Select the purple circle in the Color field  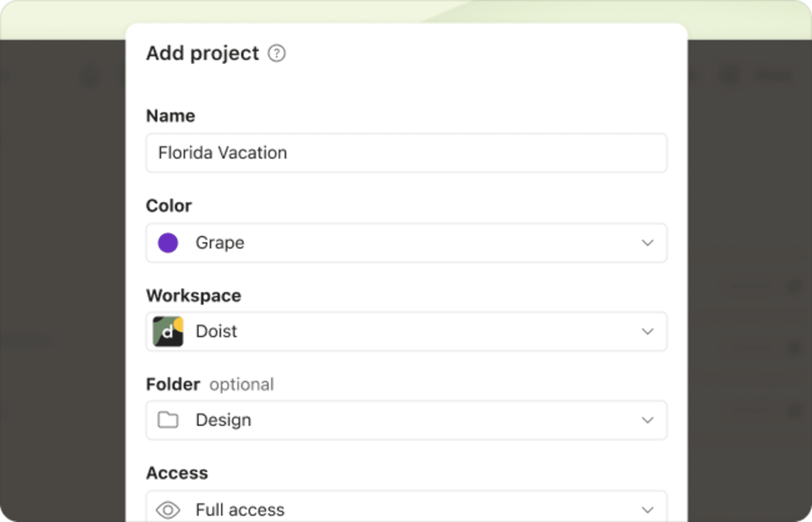point(168,243)
